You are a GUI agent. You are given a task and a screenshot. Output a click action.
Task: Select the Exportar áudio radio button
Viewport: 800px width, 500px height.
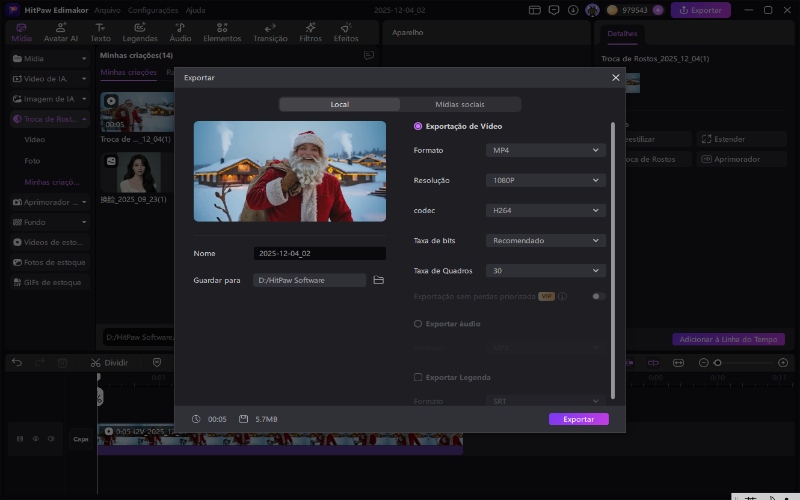click(418, 324)
